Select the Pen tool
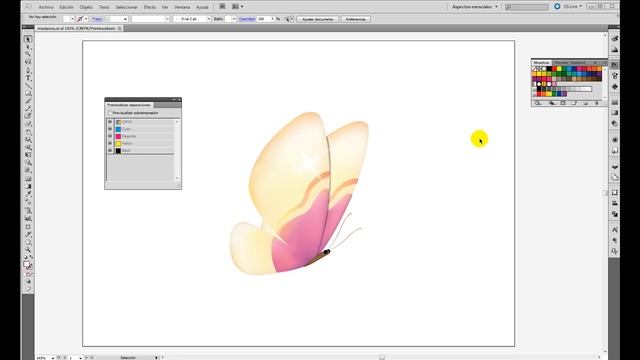 pyautogui.click(x=28, y=70)
